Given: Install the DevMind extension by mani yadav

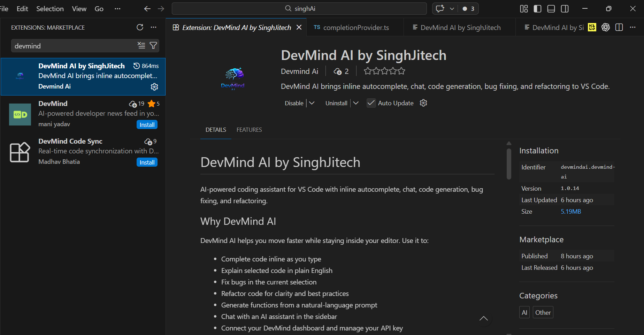Looking at the screenshot, I should point(147,124).
